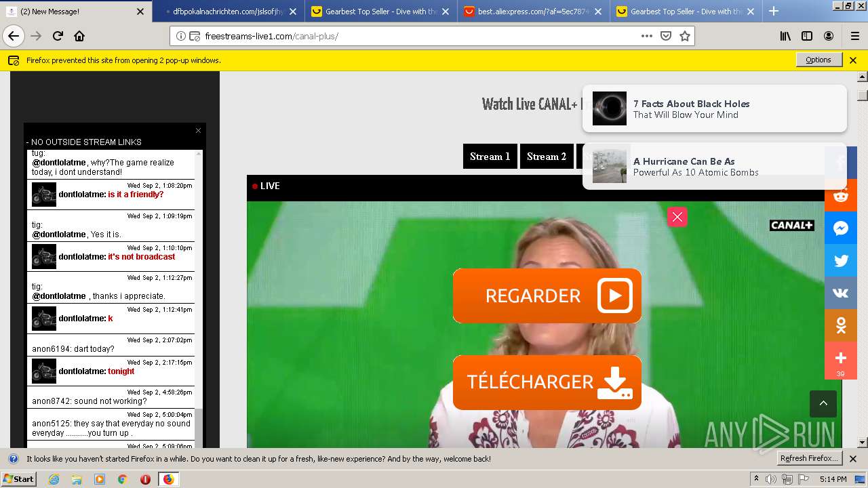Open Opera from the taskbar
868x488 pixels.
(x=145, y=479)
